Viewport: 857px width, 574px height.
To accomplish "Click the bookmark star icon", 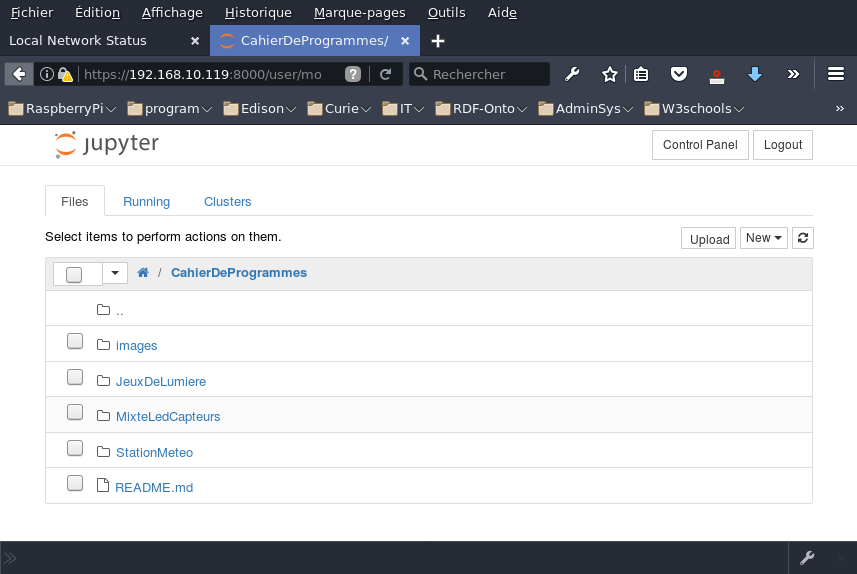I will (609, 74).
